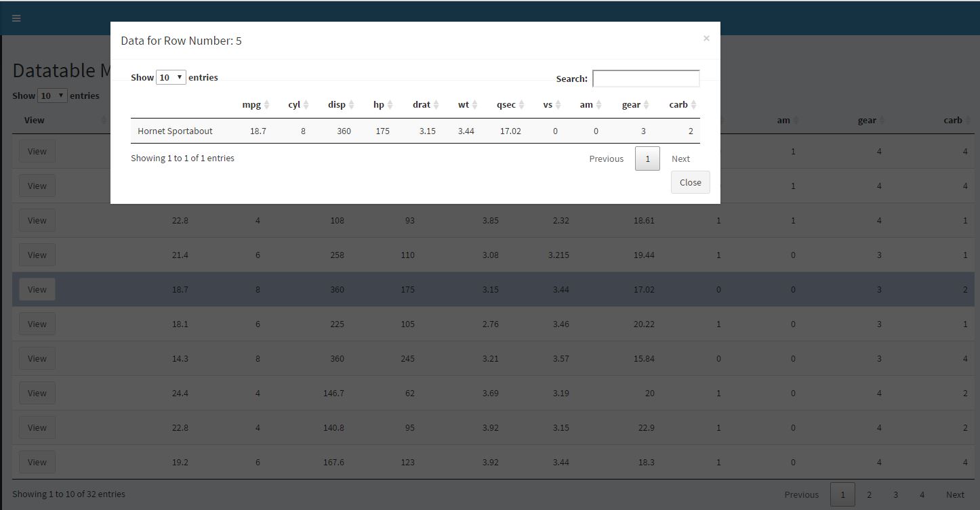The width and height of the screenshot is (980, 510).
Task: Sort modal table by mpg
Action: click(256, 104)
